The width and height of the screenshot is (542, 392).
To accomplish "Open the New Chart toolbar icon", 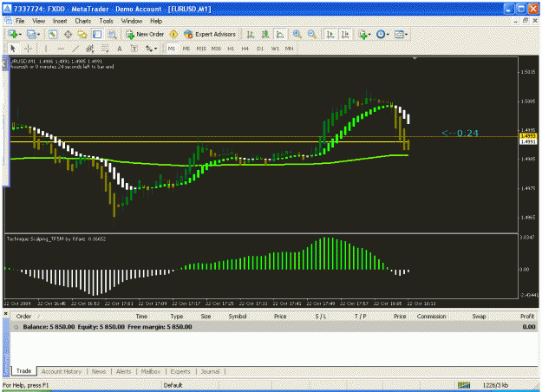I will click(x=13, y=34).
